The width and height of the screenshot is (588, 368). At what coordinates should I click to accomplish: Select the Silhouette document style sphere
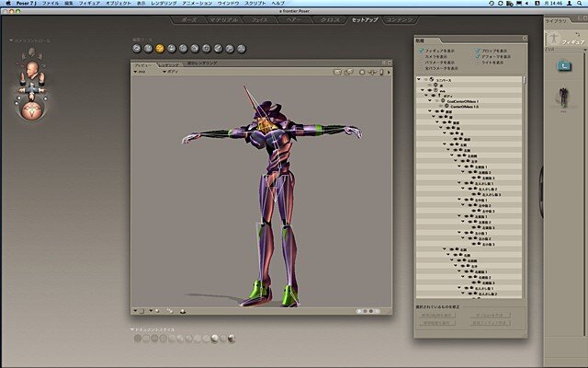(138, 339)
